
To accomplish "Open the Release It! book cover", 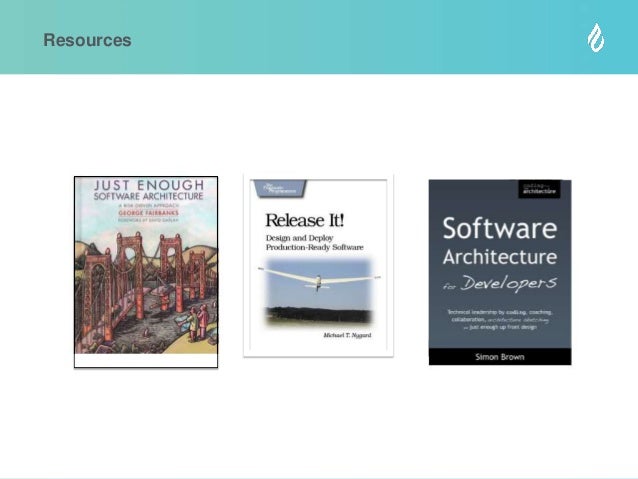I will [x=318, y=265].
